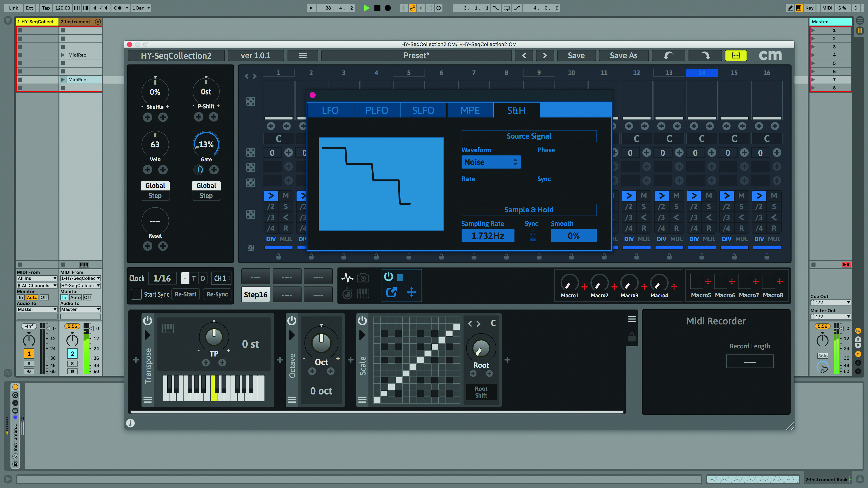Screen dimensions: 868x488
Task: Toggle Monitor In on HY-SeqCollect track
Action: pyautogui.click(x=21, y=297)
